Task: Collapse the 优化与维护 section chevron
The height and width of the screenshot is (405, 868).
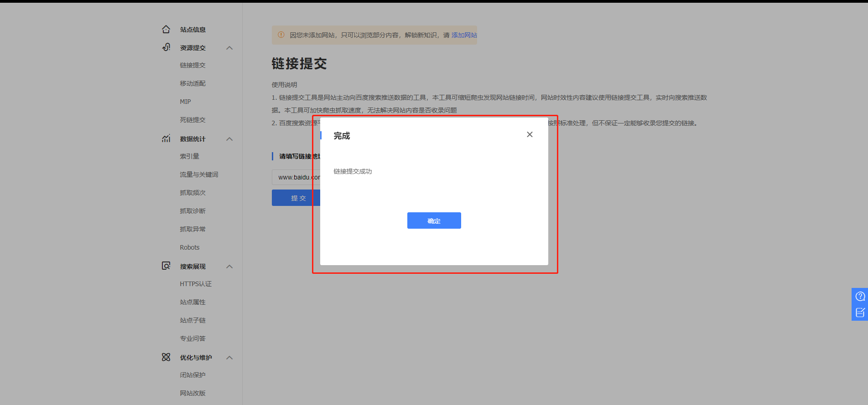Action: 229,358
